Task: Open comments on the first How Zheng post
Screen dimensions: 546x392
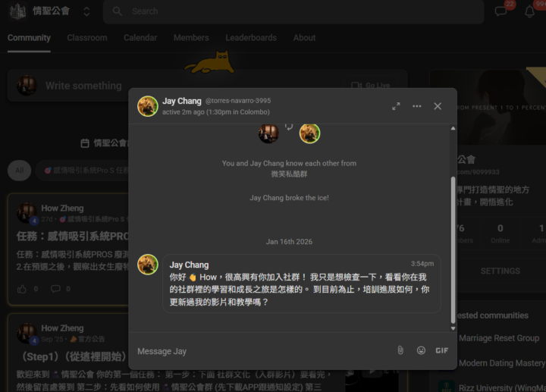Action: [55, 289]
